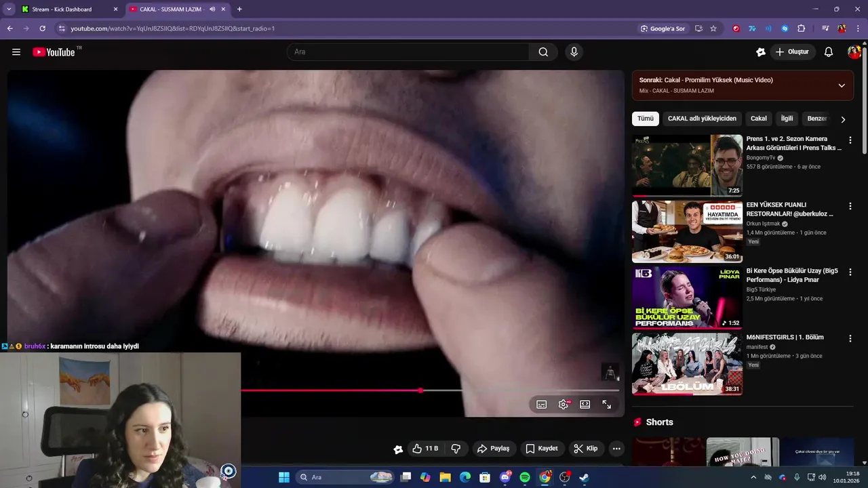Viewport: 868px width, 488px height.
Task: Click the Windows taskbar Ara search box
Action: (345, 477)
